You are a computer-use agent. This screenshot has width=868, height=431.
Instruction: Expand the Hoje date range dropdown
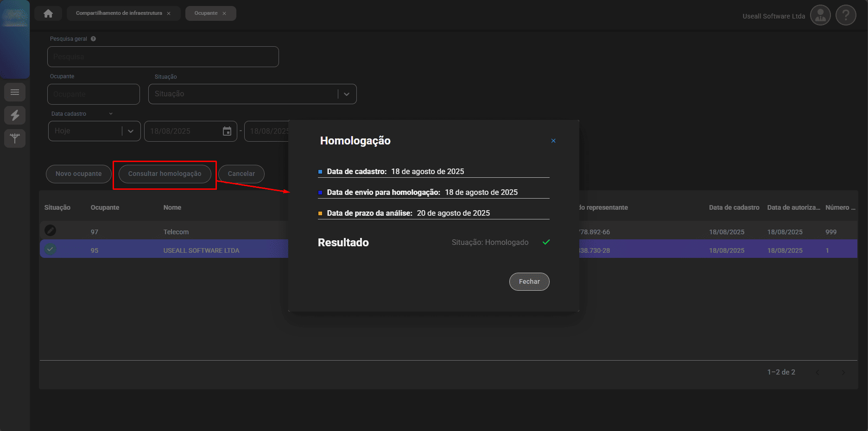point(131,131)
